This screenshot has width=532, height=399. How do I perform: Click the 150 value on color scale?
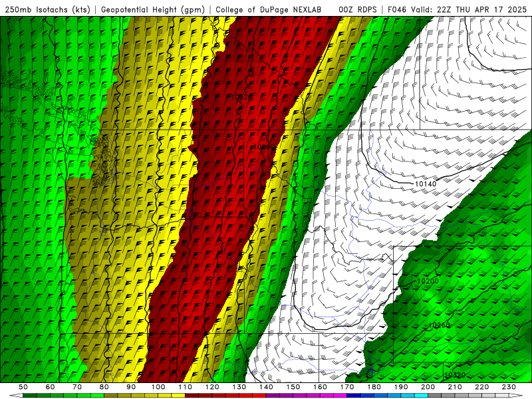(x=293, y=387)
